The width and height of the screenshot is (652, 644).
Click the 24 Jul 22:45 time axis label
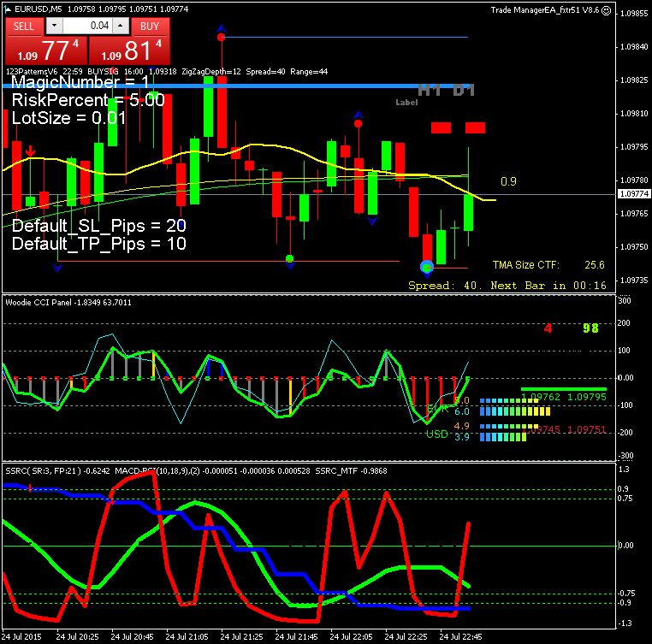tap(460, 637)
